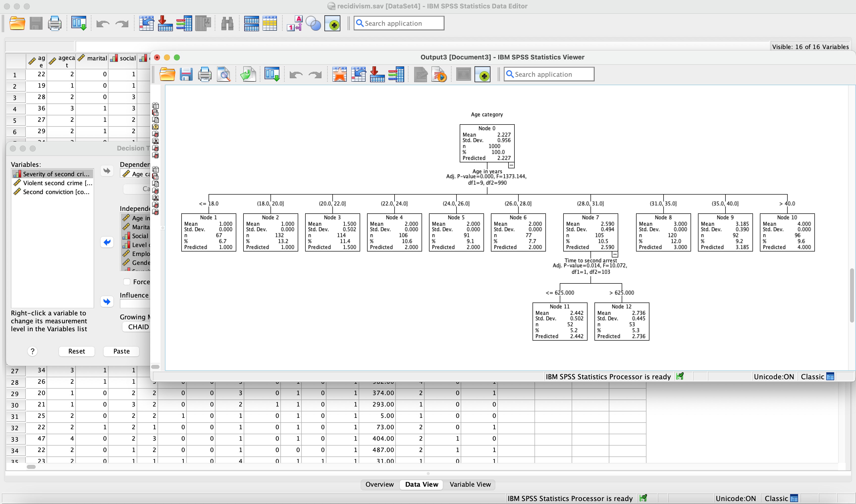This screenshot has width=856, height=504.
Task: Collapse Node 0 branch in tree
Action: coord(511,165)
